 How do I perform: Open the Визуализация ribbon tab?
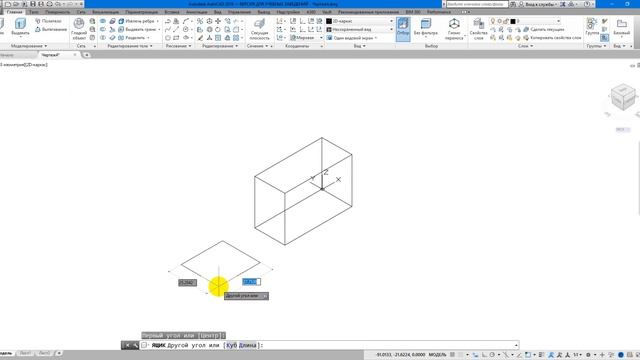click(x=105, y=12)
